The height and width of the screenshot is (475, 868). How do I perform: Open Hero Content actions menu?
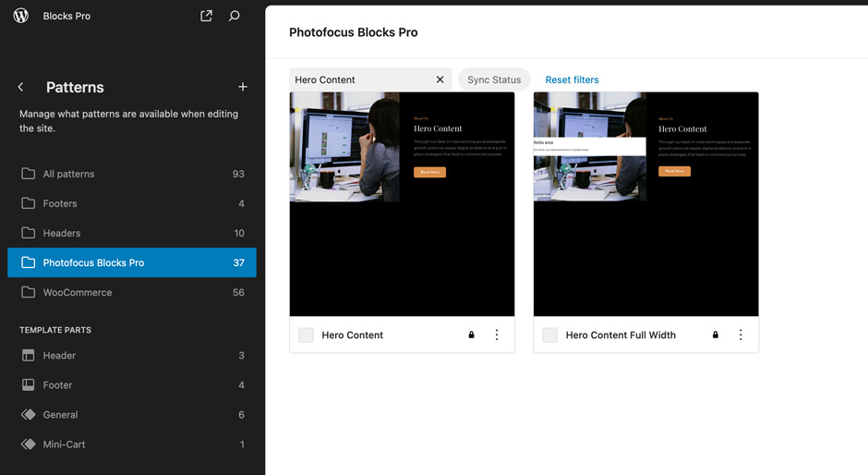[497, 335]
